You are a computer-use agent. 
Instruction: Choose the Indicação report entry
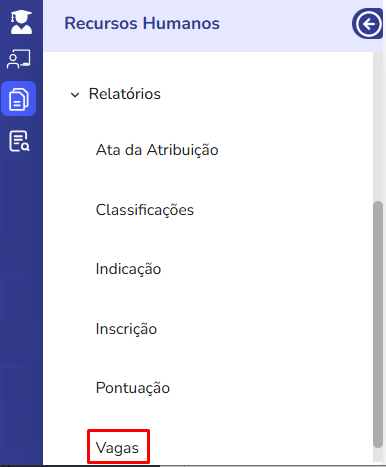tap(128, 269)
